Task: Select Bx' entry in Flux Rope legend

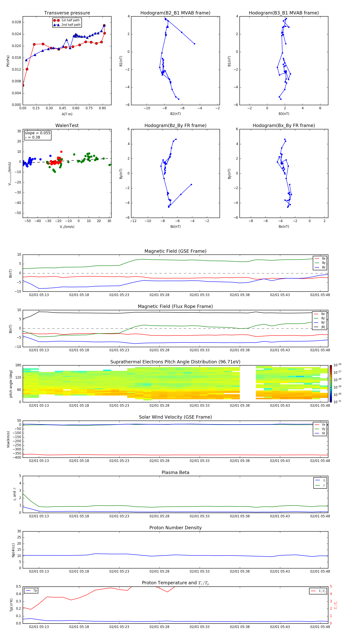Action: pos(320,314)
